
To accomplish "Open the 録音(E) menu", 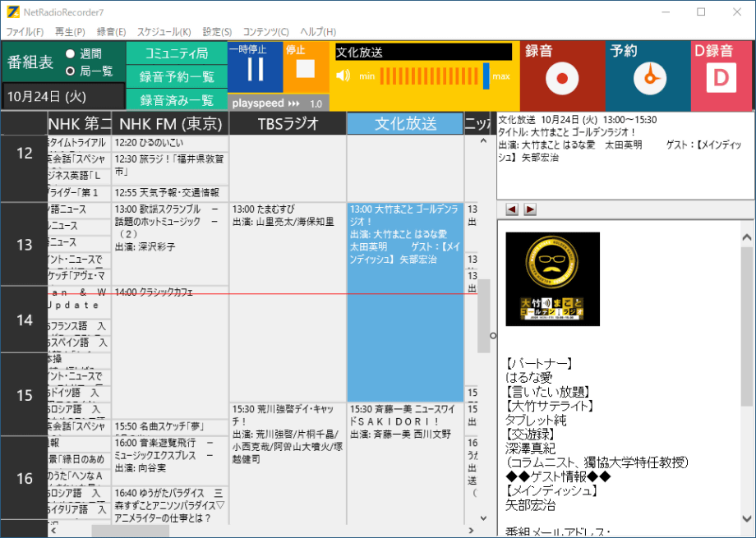I will (x=112, y=32).
